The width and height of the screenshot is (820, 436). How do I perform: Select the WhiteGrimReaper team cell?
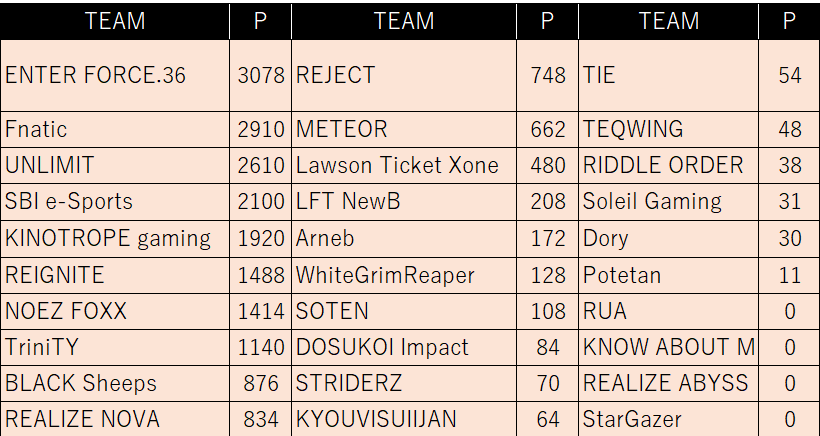[x=386, y=274]
